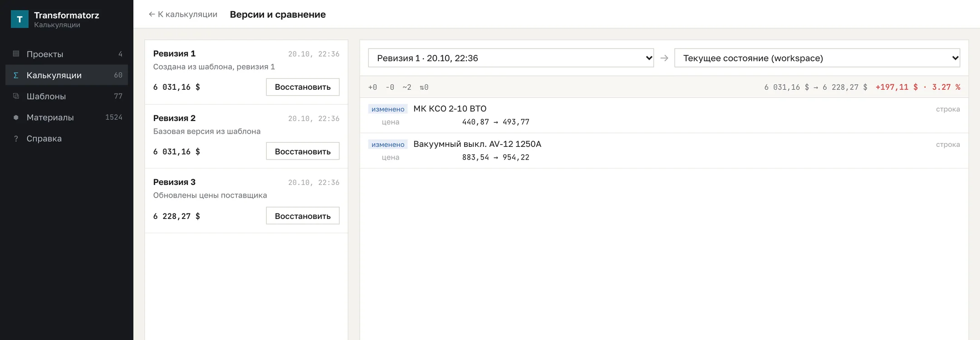Click the 6 228,27 $ total in Ревизия 3
This screenshot has height=340, width=980.
pos(176,216)
